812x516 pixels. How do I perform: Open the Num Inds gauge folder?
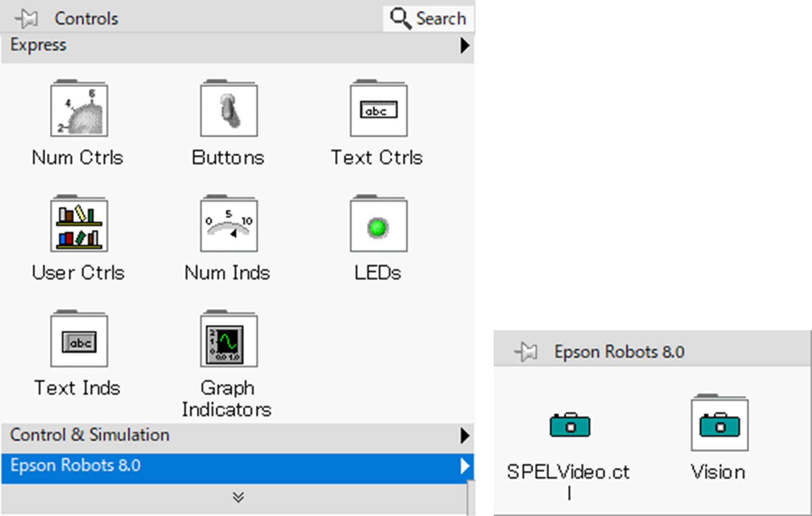[229, 225]
